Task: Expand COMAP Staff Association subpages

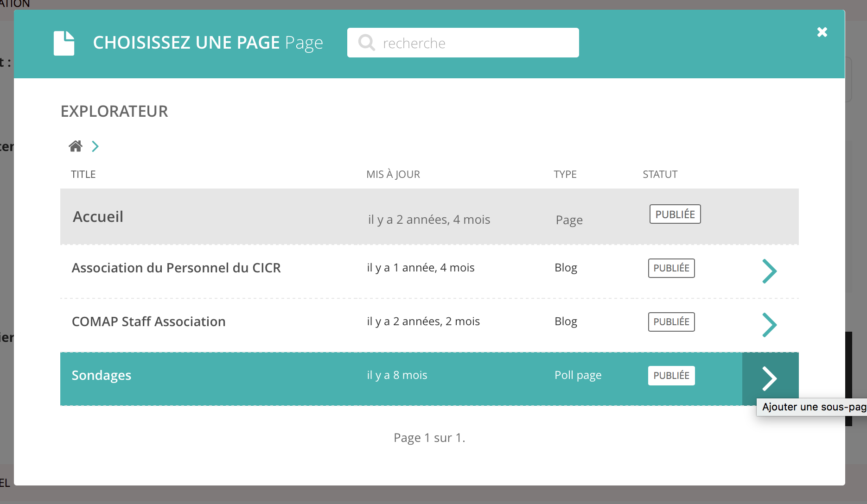Action: [769, 325]
